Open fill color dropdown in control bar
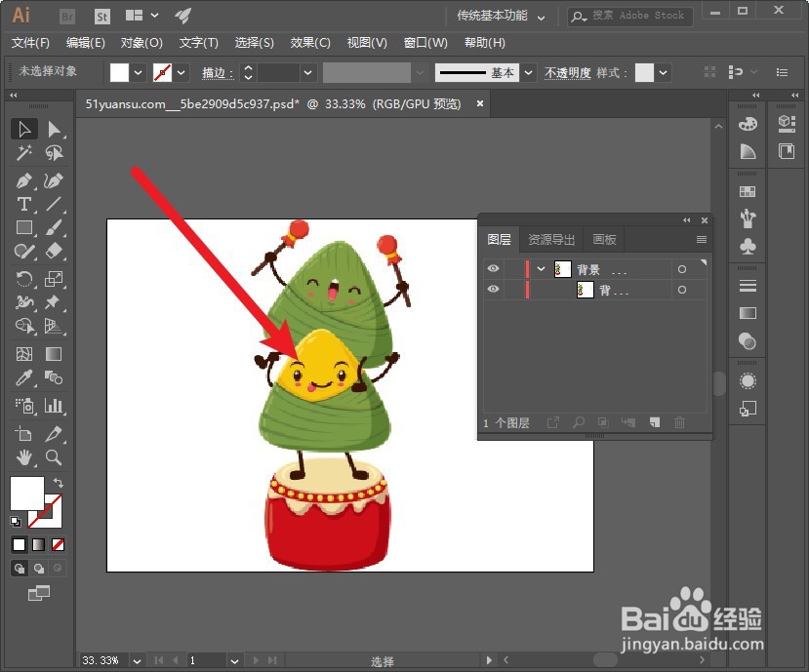Screen dimensions: 809x672 (x=138, y=73)
